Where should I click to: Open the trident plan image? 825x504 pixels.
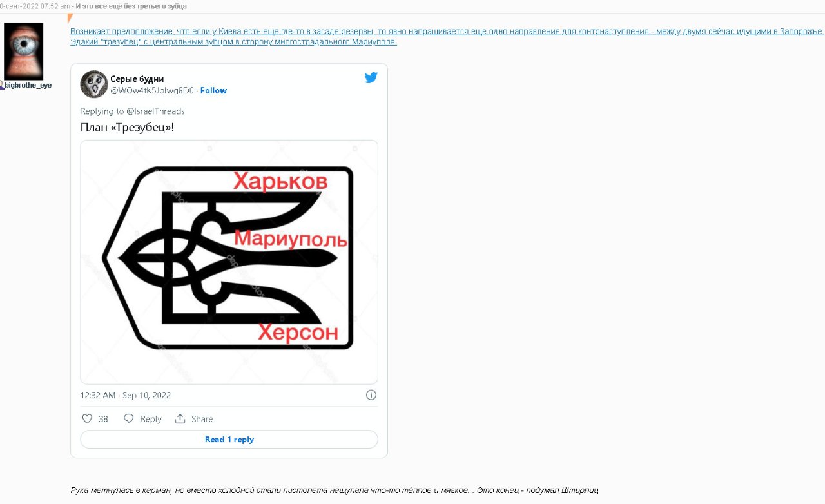pyautogui.click(x=229, y=262)
